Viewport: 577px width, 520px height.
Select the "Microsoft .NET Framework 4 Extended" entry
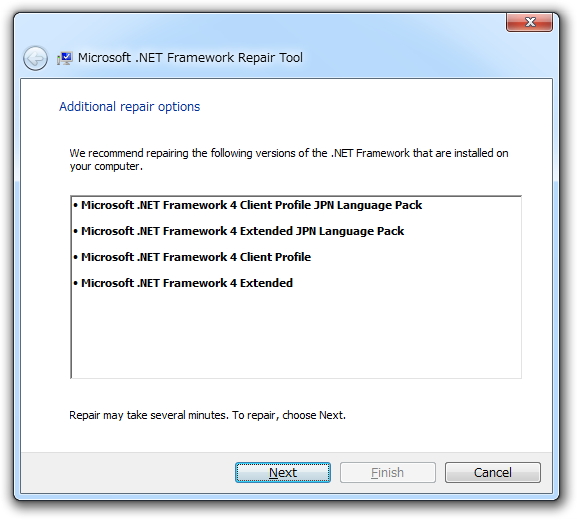[183, 283]
